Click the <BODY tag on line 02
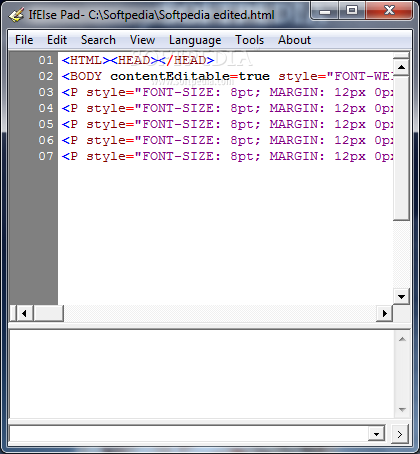 (82, 76)
